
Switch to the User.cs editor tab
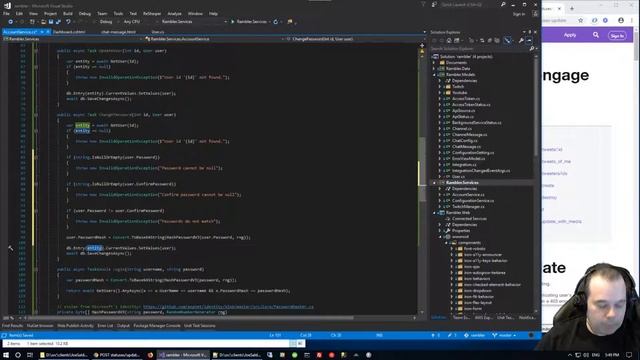[x=158, y=32]
